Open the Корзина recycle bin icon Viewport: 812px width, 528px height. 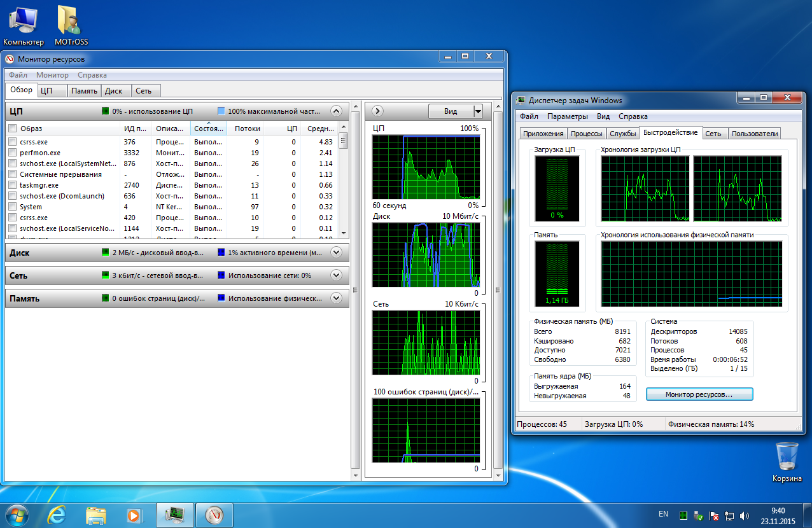tap(787, 462)
